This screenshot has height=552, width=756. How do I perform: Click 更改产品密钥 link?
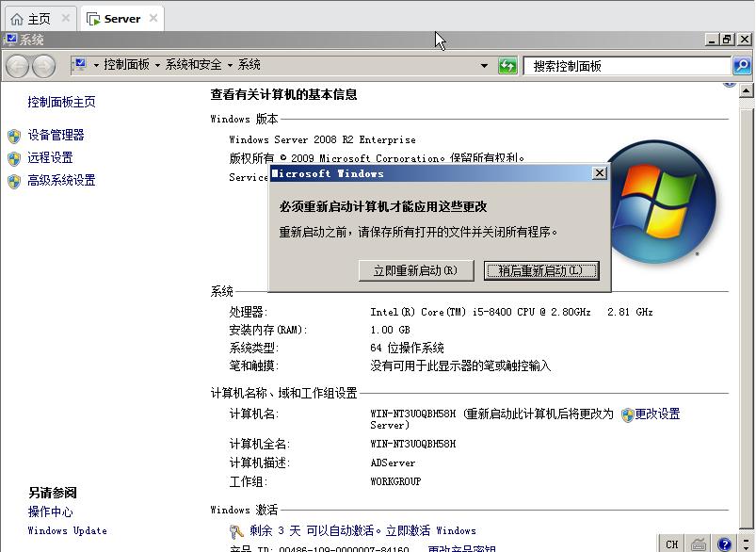click(461, 548)
